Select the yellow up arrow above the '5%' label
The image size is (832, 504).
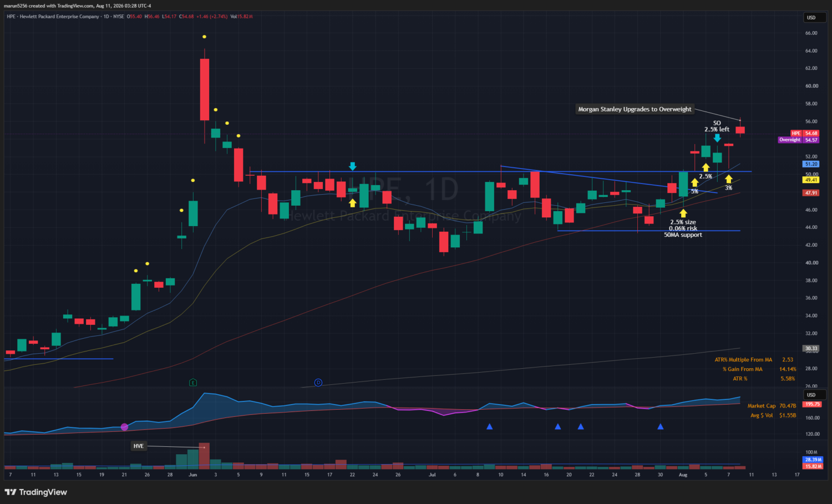point(694,182)
